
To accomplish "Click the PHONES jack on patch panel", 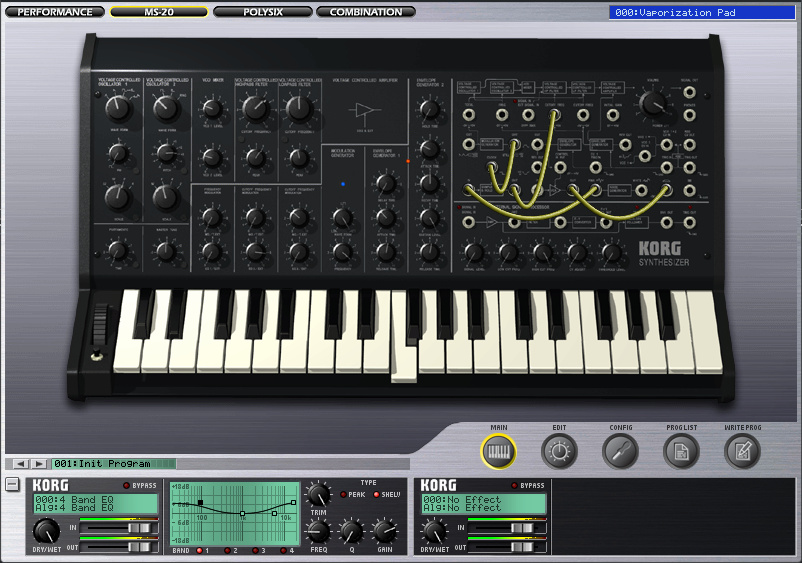I will point(689,115).
